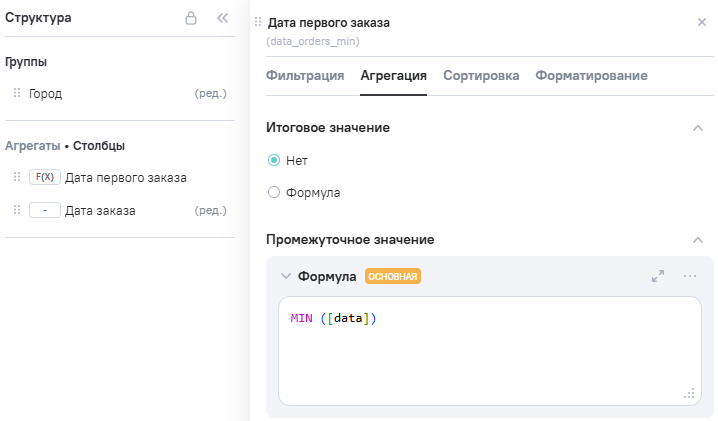718x421 pixels.
Task: Collapse the Формула block chevron
Action: [286, 276]
